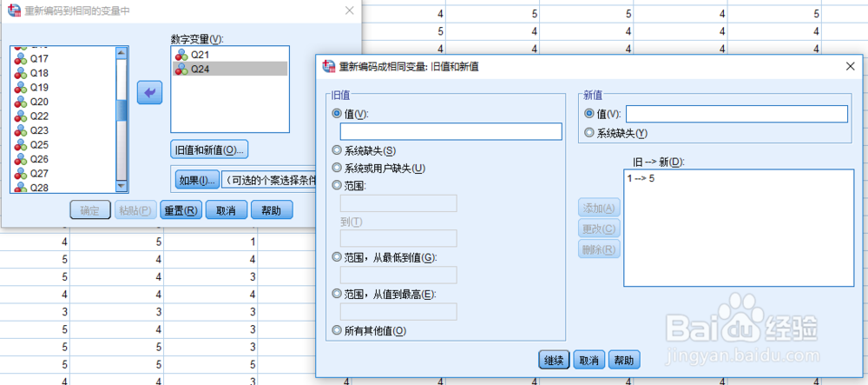The width and height of the screenshot is (868, 385).
Task: Close the 重新编码到相同的变量中 dialog
Action: click(x=349, y=10)
